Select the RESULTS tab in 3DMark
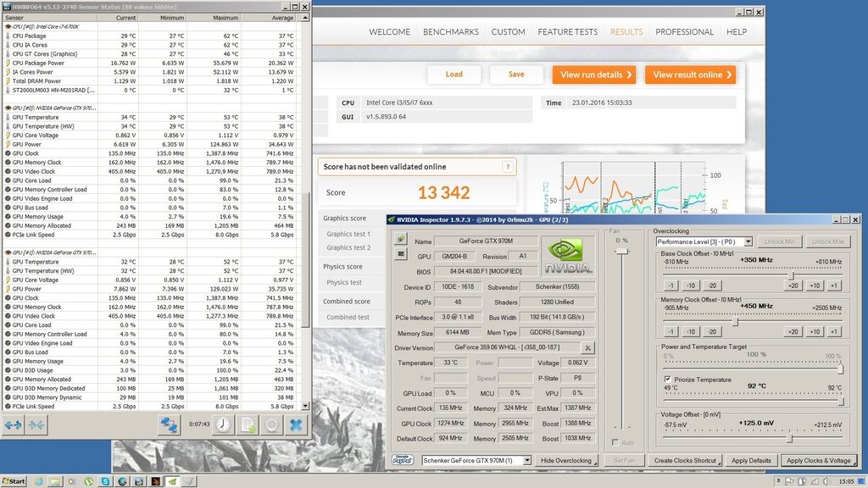 (x=626, y=32)
